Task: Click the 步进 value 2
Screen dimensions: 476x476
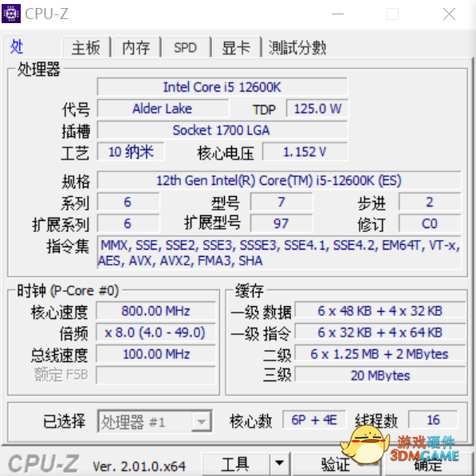Action: pos(430,203)
